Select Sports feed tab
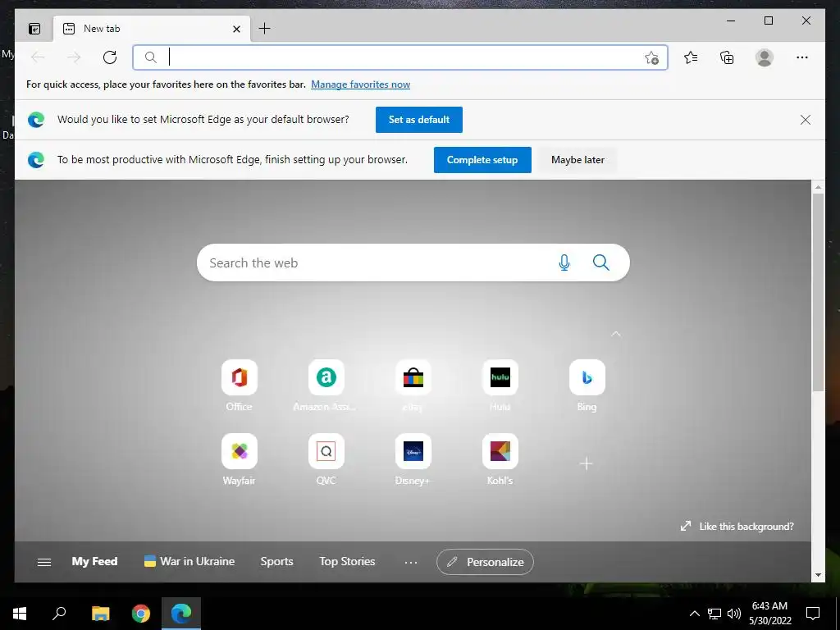 coord(276,561)
